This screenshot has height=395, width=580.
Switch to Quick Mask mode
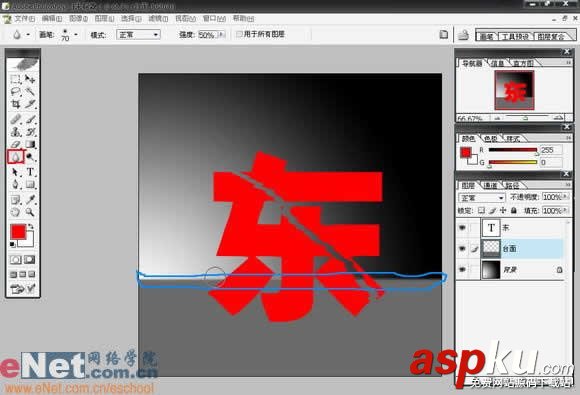coord(30,259)
